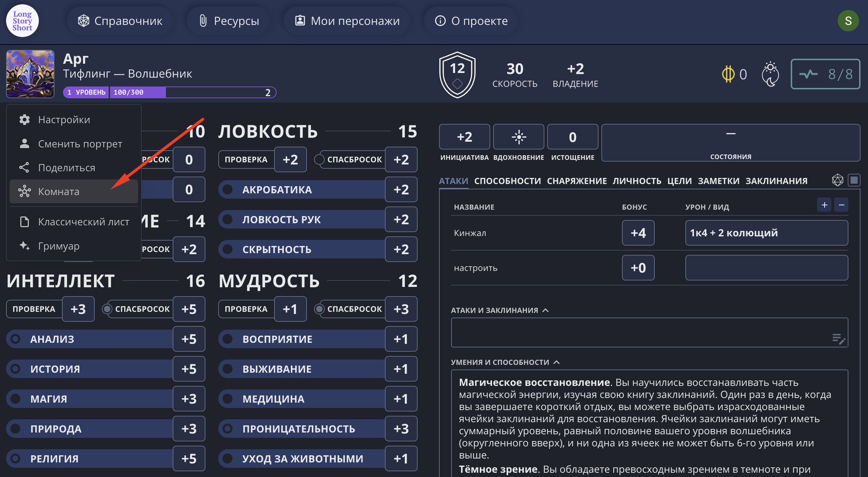Click the hit points 8/8 box
Viewport: 868px width, 477px height.
click(x=825, y=74)
